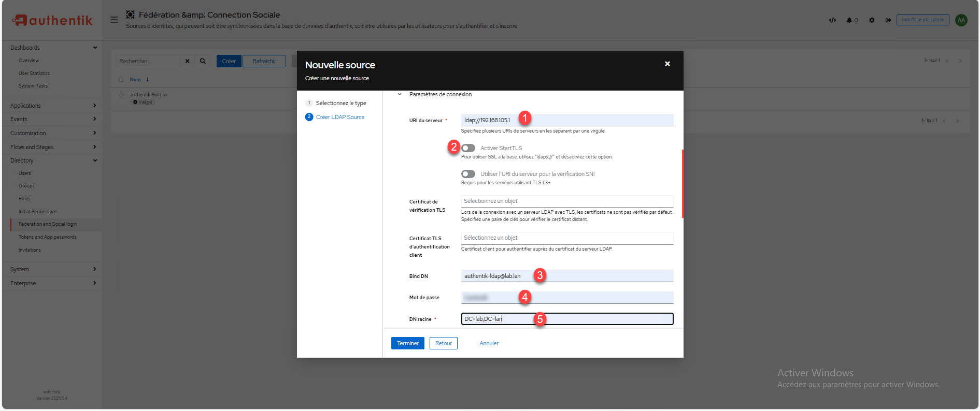The width and height of the screenshot is (980, 411).
Task: Open Users under Directory
Action: pos(25,173)
